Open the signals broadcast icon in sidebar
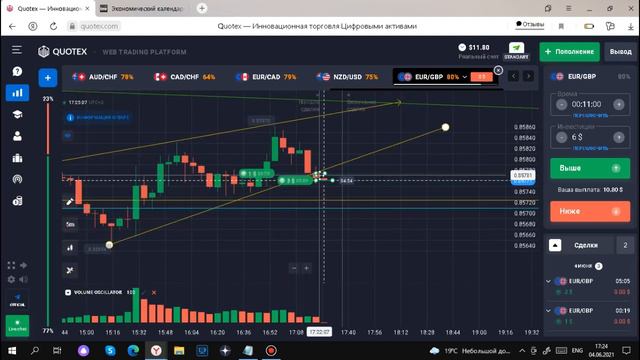 (17, 179)
